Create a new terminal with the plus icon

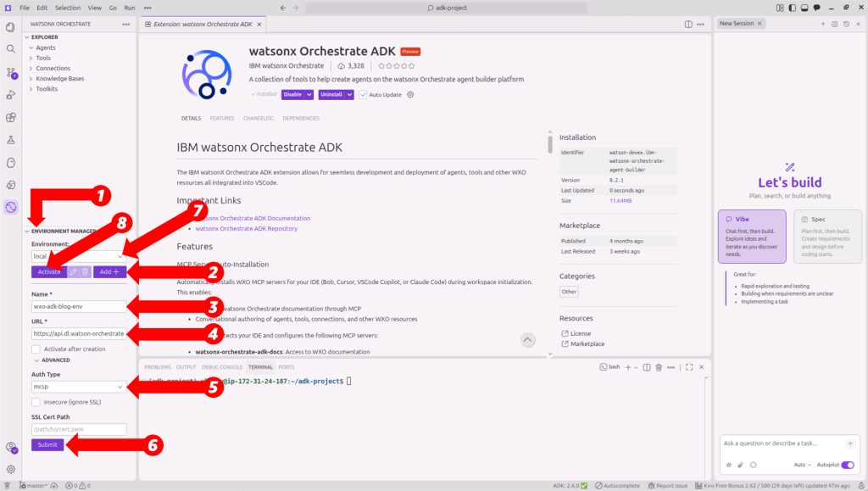[x=628, y=367]
